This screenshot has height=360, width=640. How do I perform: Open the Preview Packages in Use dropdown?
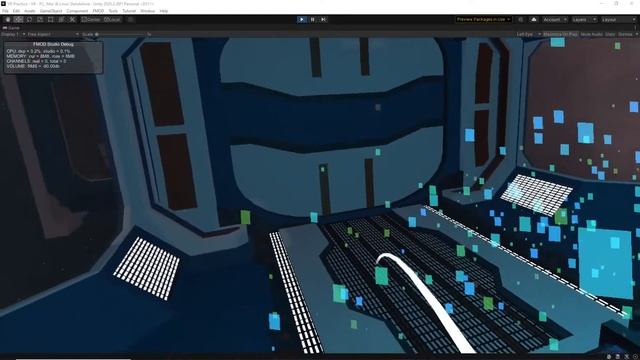484,20
